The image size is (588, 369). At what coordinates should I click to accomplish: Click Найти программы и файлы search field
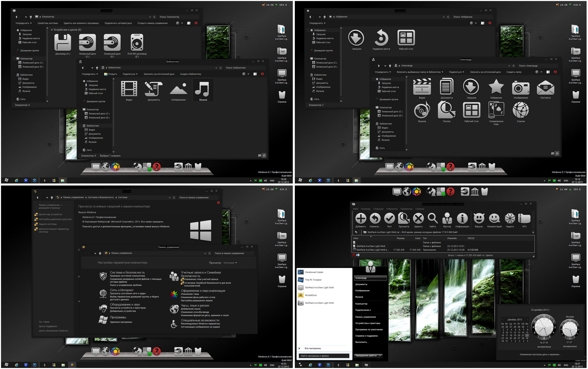324,356
